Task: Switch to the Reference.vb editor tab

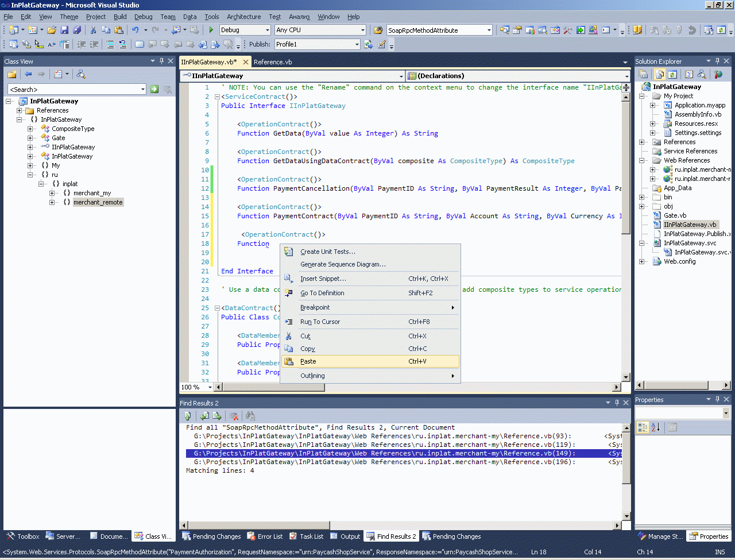Action: coord(273,62)
